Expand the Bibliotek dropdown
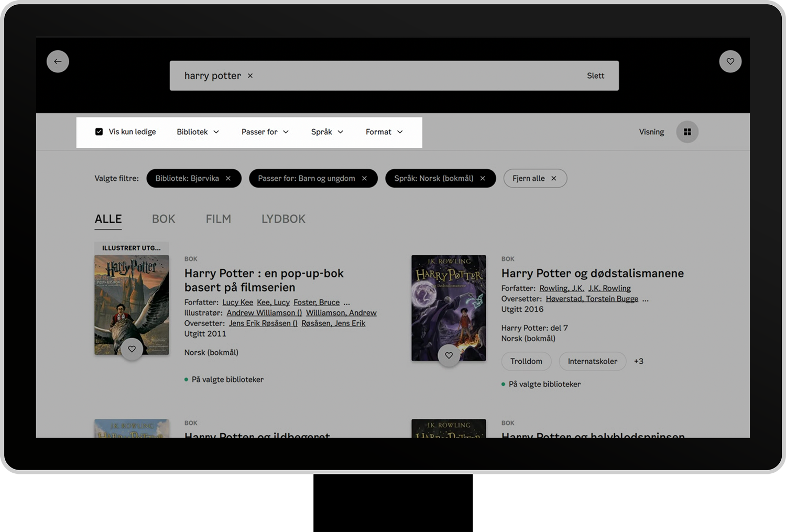 click(x=198, y=132)
